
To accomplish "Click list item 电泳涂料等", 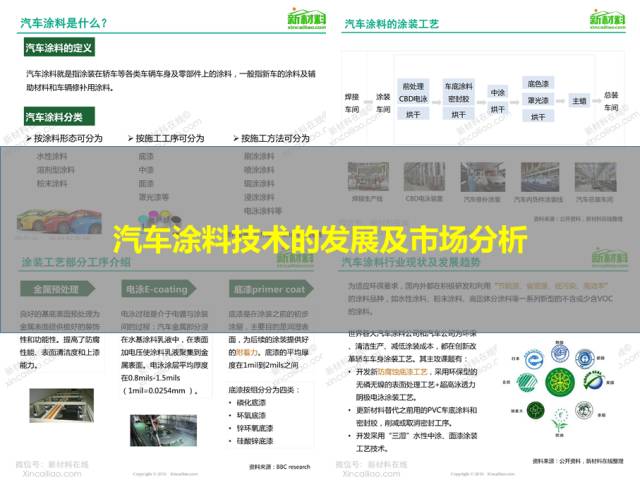I will tap(263, 211).
